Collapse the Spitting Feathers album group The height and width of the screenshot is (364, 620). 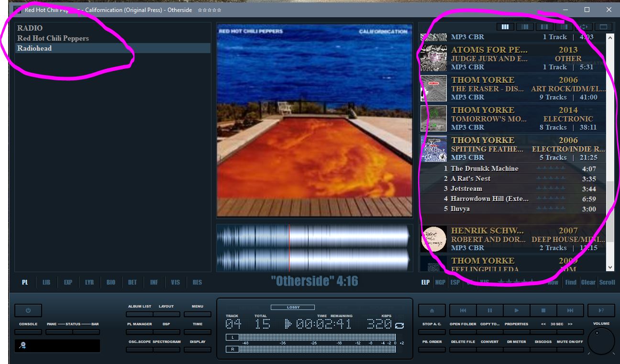coord(512,148)
